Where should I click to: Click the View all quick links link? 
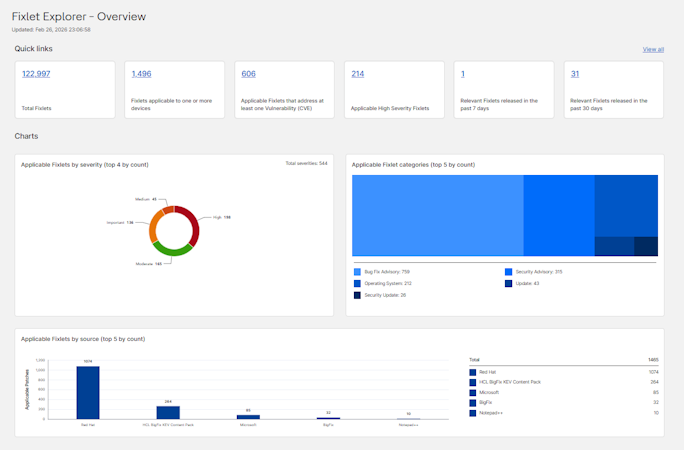(653, 49)
